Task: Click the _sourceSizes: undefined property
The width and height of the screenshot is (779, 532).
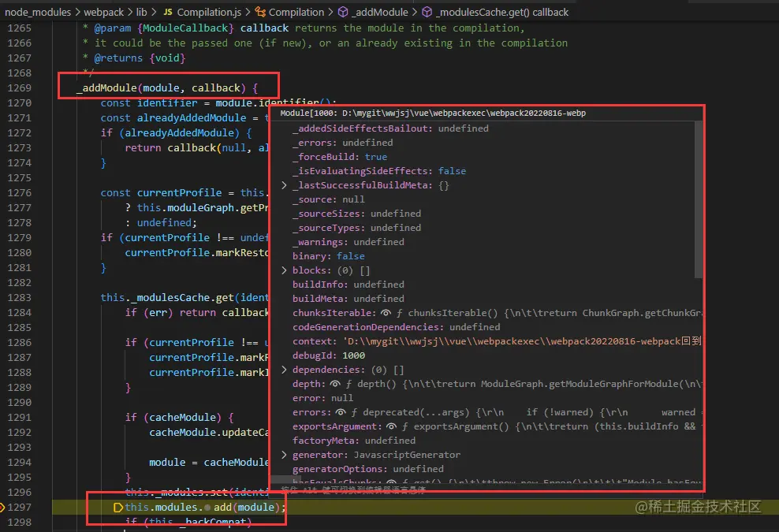Action: pos(356,214)
